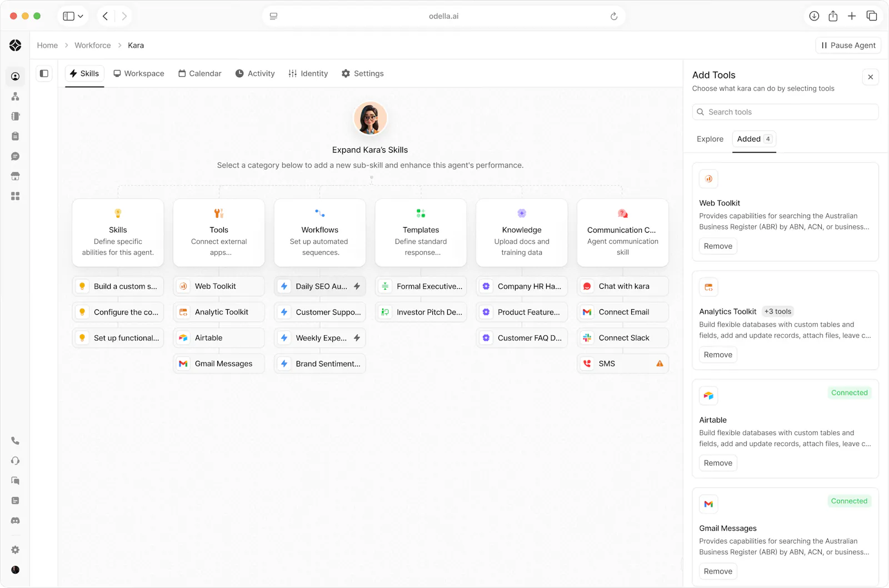Viewport: 889px width, 588px height.
Task: Click the browser reload icon
Action: coord(614,16)
